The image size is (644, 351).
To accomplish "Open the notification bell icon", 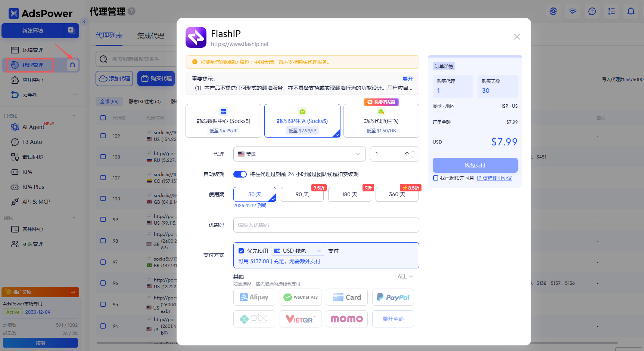I will (x=631, y=11).
